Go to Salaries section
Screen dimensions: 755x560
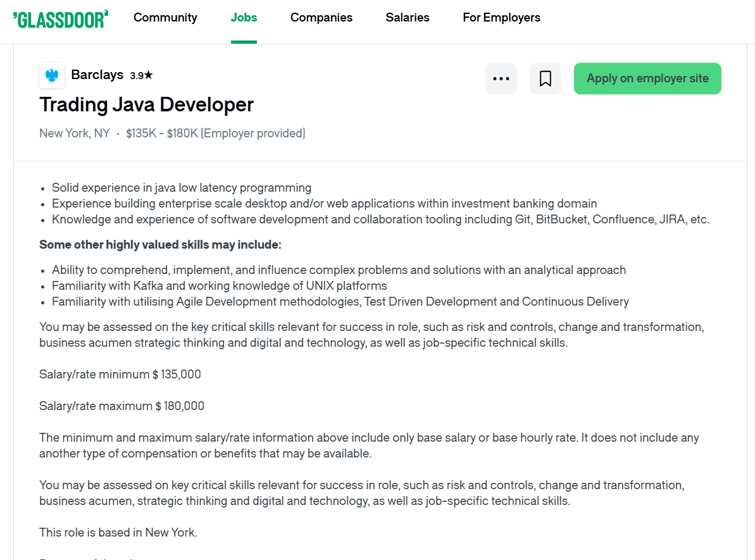click(408, 18)
